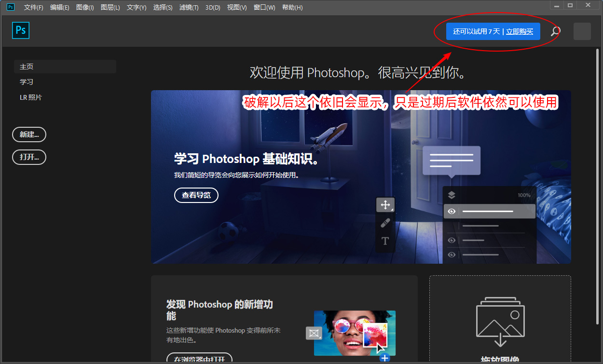The width and height of the screenshot is (603, 364).
Task: Click the 我们简短的导览 description line
Action: 236,175
